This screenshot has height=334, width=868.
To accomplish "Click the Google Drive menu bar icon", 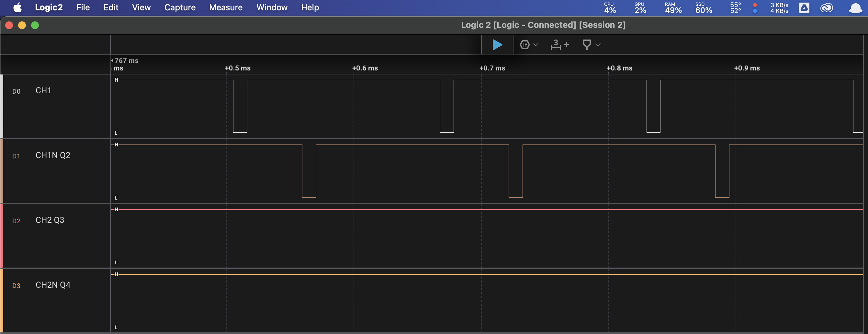I will (x=804, y=8).
